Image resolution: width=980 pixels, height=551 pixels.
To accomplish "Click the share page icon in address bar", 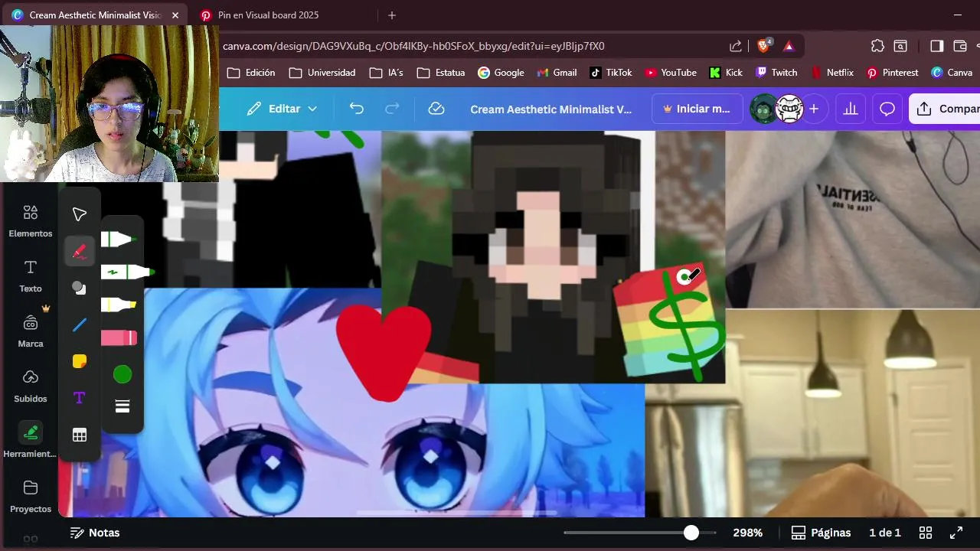I will pyautogui.click(x=736, y=46).
